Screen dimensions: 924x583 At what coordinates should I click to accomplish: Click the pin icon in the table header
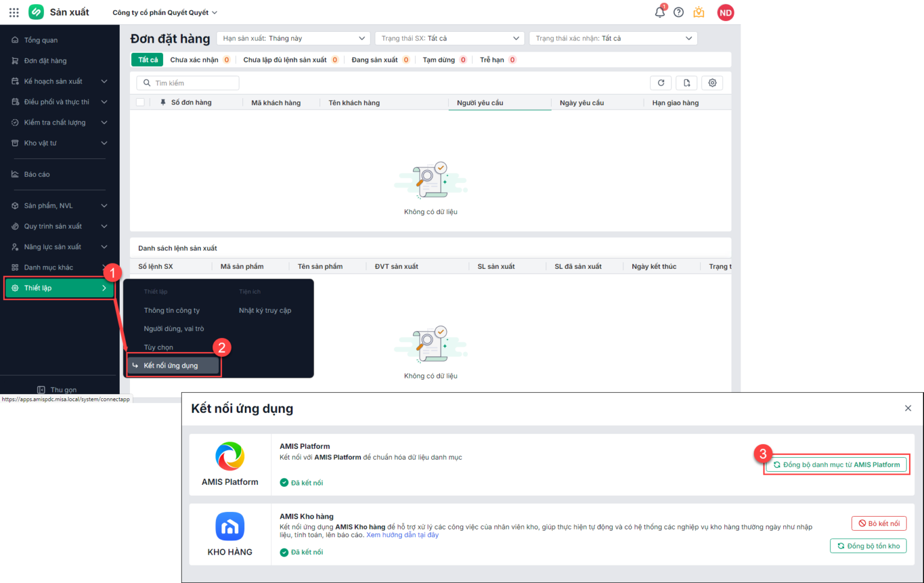pyautogui.click(x=162, y=102)
